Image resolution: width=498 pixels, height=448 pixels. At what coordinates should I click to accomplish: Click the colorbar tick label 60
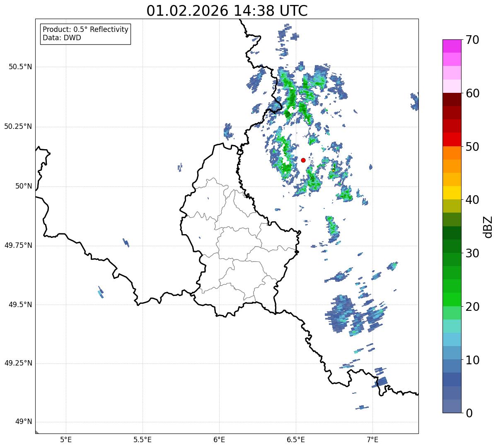(472, 93)
